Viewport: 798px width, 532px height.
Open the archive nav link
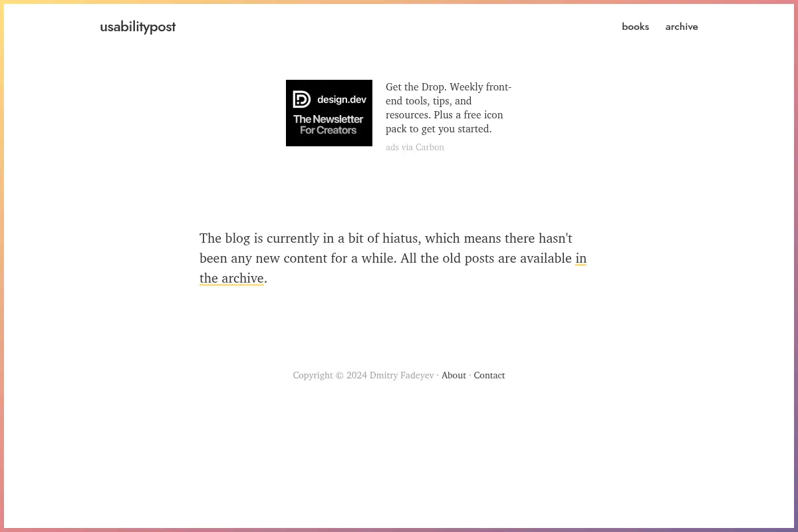[682, 27]
